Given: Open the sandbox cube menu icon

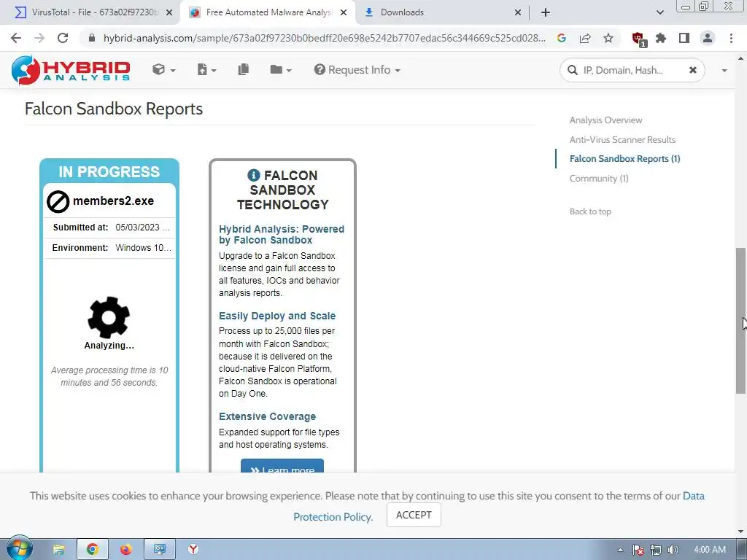Looking at the screenshot, I should click(x=164, y=70).
